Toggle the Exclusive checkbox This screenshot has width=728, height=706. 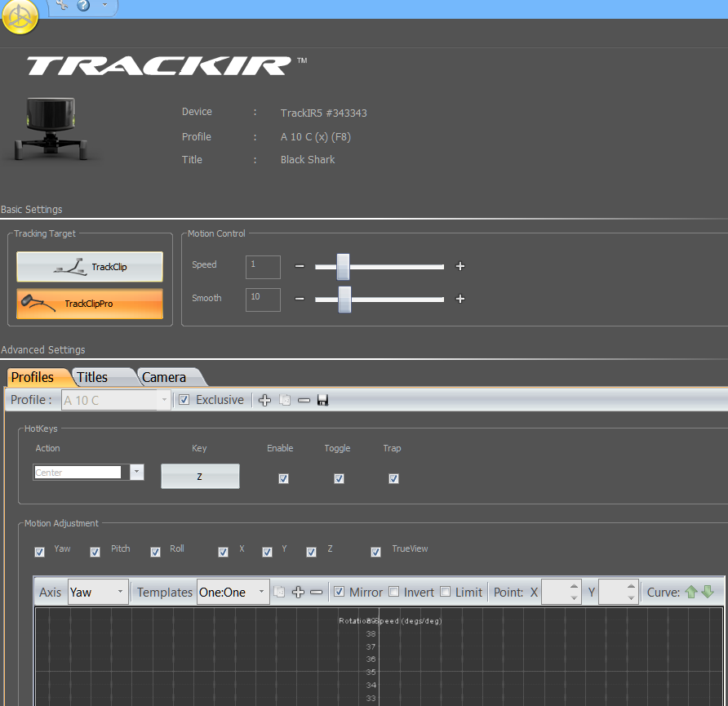[184, 400]
